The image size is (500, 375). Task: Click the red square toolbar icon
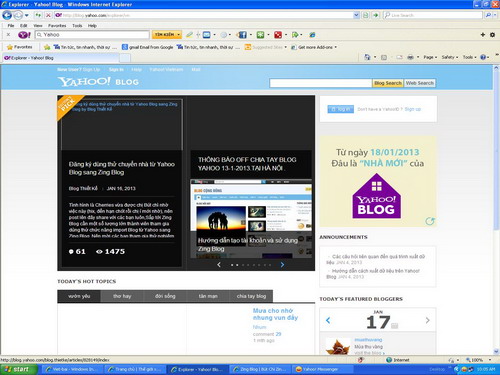coord(278,35)
